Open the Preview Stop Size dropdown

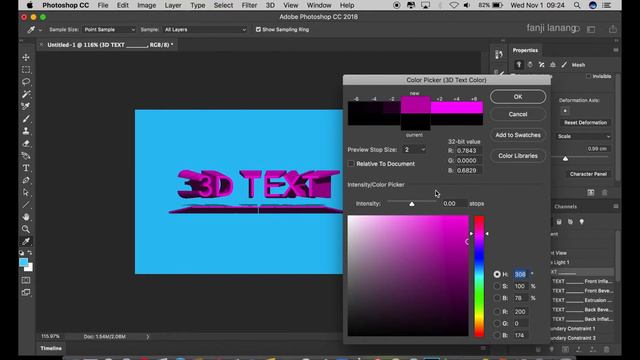[x=414, y=150]
